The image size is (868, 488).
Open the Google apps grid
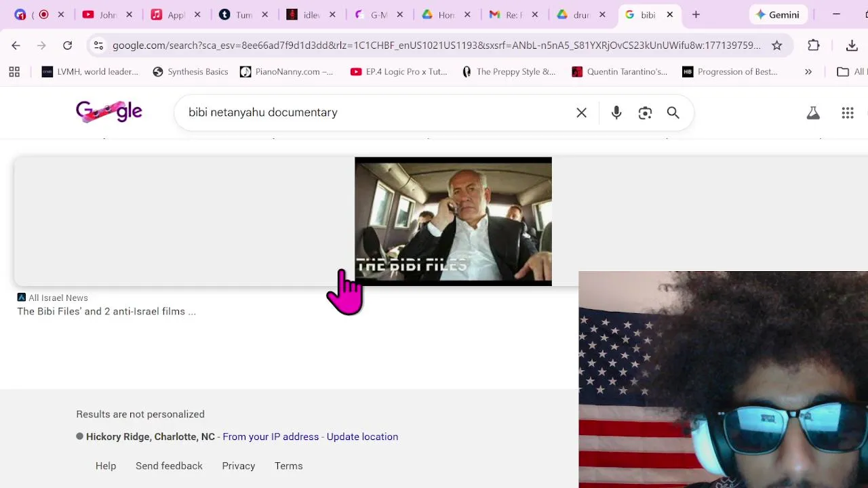coord(848,113)
